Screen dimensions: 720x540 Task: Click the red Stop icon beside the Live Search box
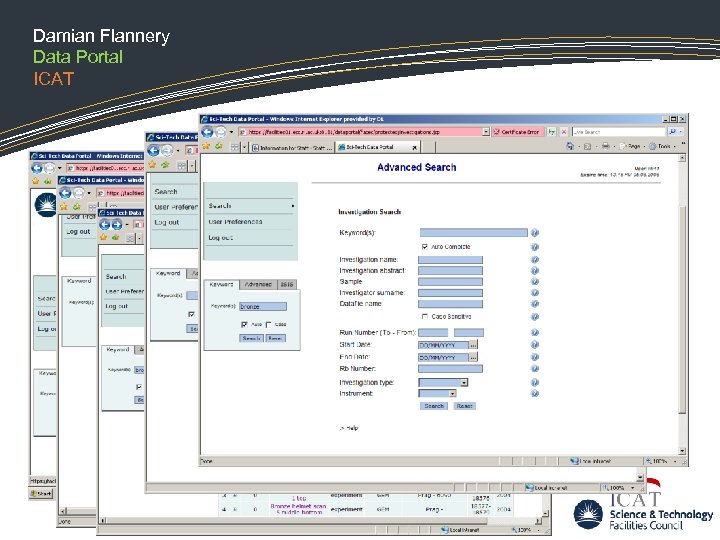pyautogui.click(x=564, y=132)
